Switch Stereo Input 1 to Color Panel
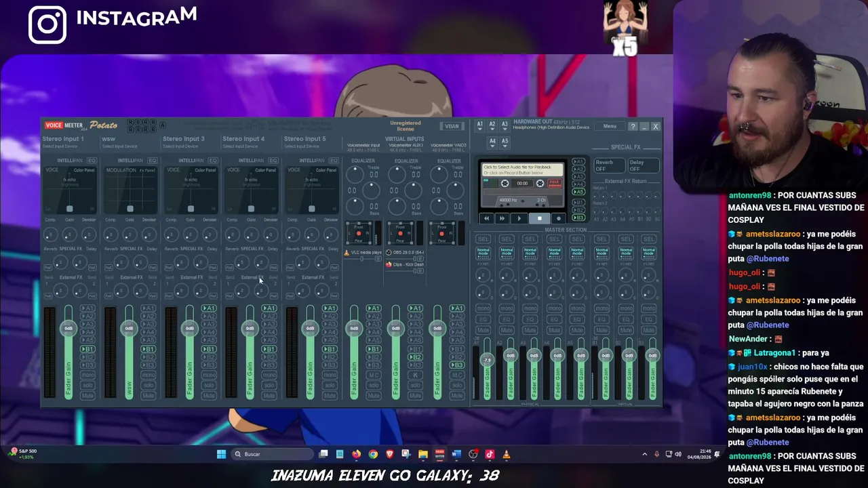 [x=84, y=170]
